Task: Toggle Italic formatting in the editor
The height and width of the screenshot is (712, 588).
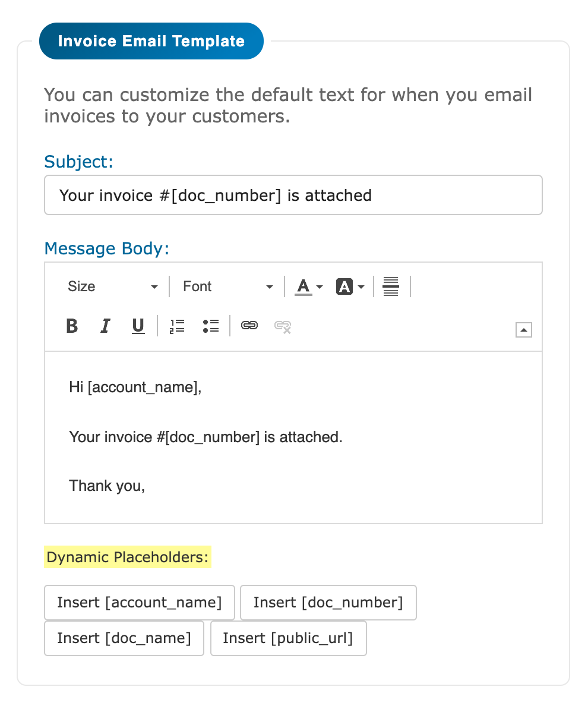Action: tap(105, 326)
